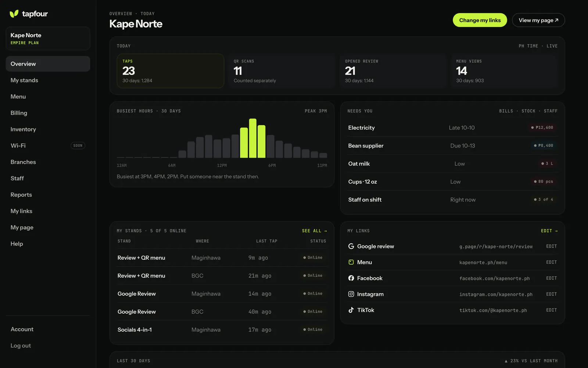Click the Bean supplier row
The image size is (588, 368).
452,146
